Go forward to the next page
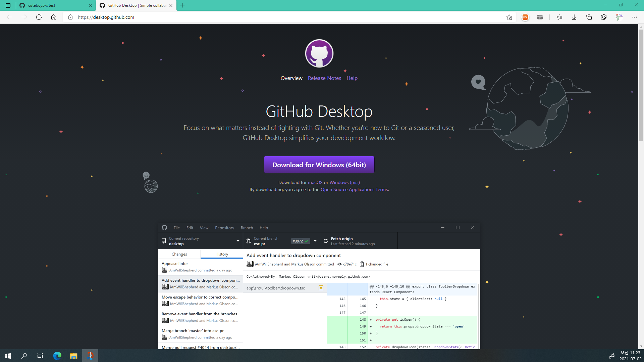Screen dimensions: 644x362 pos(24,17)
